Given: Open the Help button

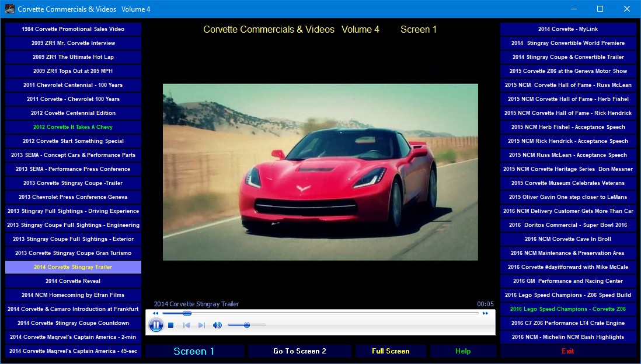Looking at the screenshot, I should [x=463, y=351].
